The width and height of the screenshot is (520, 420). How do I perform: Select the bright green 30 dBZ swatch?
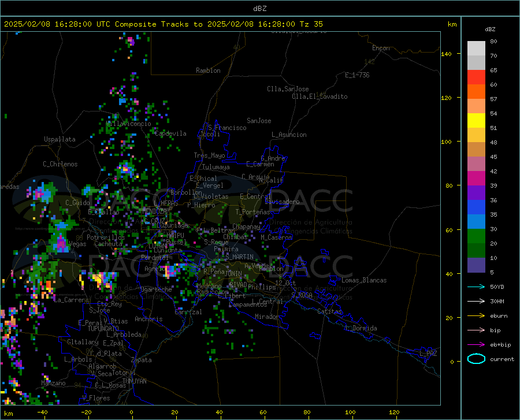coord(476,236)
